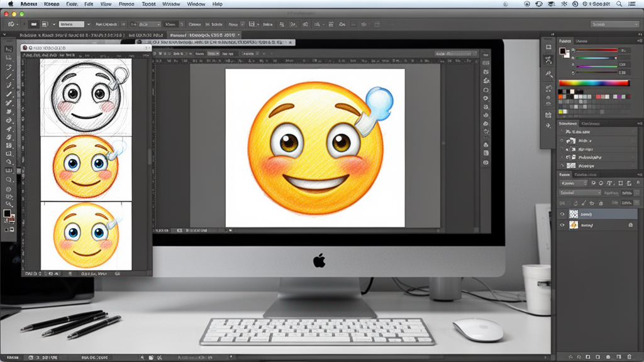Viewport: 644px width, 362px height.
Task: Open the middle panel's flyout menu icon
Action: point(639,124)
